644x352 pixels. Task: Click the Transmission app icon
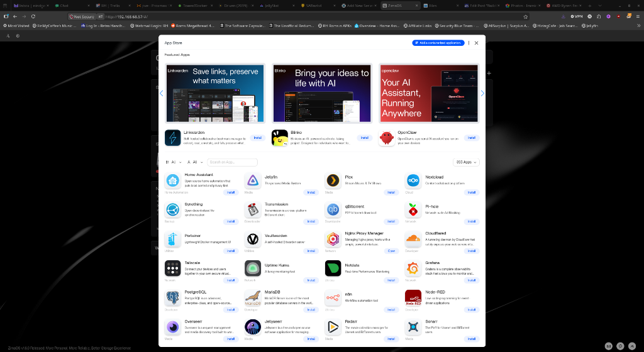[x=253, y=210]
